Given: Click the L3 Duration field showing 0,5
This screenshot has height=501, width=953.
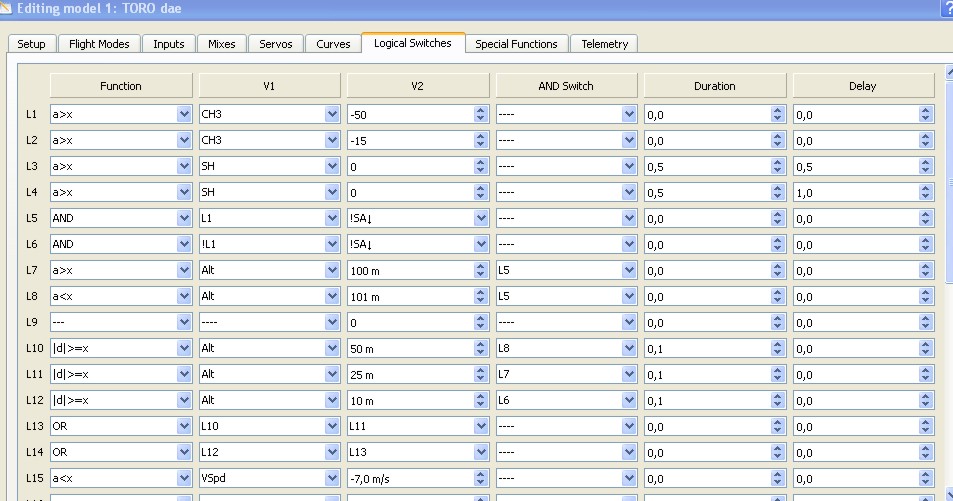Looking at the screenshot, I should (706, 166).
